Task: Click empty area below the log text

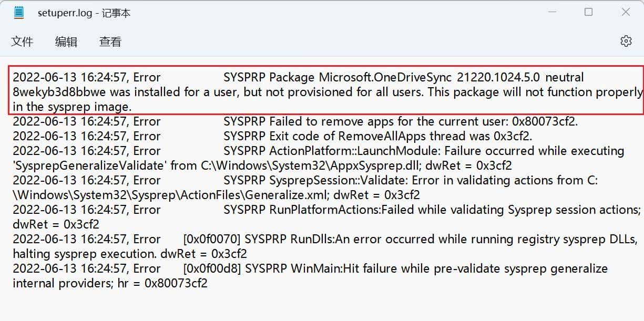Action: 315,307
